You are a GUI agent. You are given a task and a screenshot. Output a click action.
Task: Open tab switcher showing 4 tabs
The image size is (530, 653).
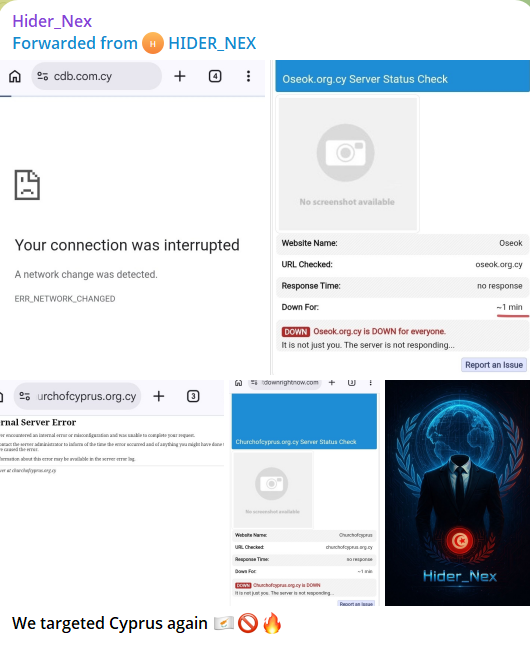point(215,76)
